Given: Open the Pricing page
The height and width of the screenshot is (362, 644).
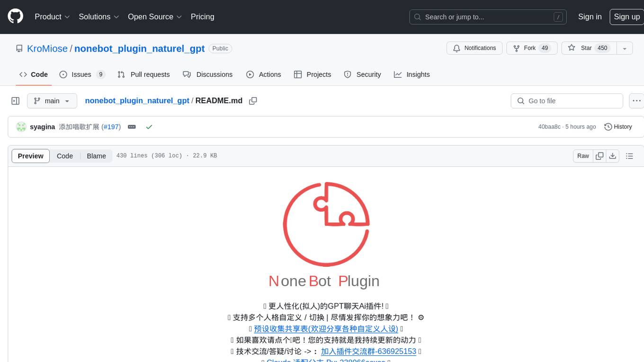Looking at the screenshot, I should pos(202,17).
